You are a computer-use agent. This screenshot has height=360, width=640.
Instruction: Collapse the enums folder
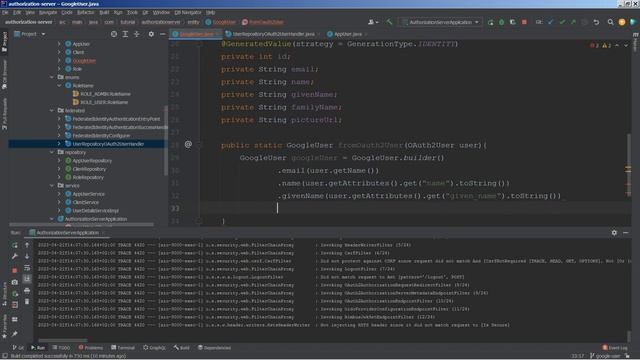pyautogui.click(x=52, y=77)
